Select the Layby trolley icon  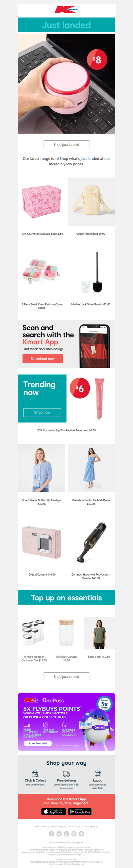pyautogui.click(x=98, y=774)
